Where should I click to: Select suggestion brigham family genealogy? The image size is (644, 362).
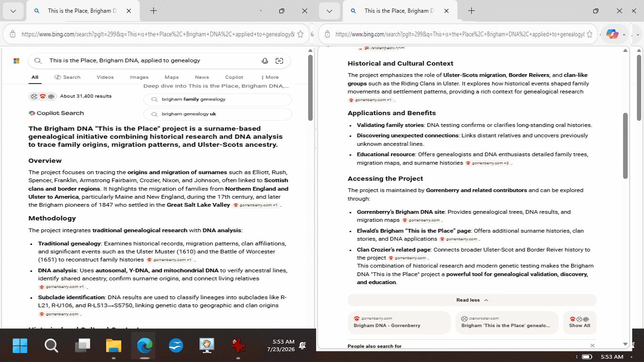[x=217, y=100]
